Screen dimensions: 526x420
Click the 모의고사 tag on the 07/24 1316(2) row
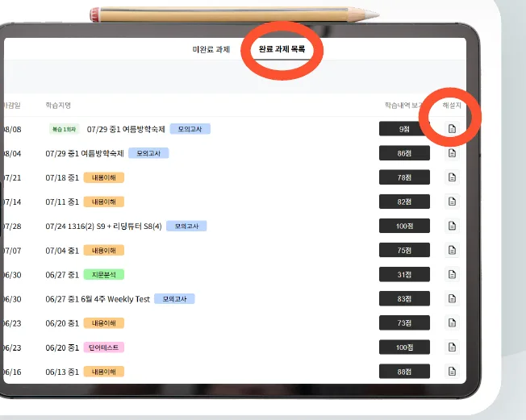186,226
